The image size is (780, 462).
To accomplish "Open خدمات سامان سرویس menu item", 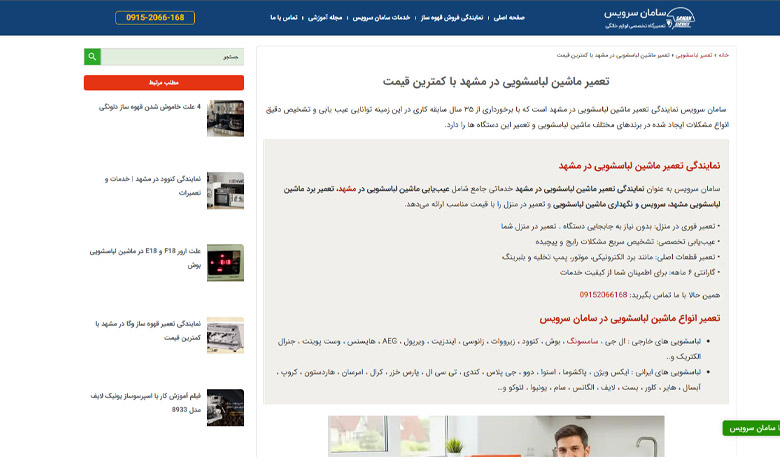I will (x=381, y=17).
